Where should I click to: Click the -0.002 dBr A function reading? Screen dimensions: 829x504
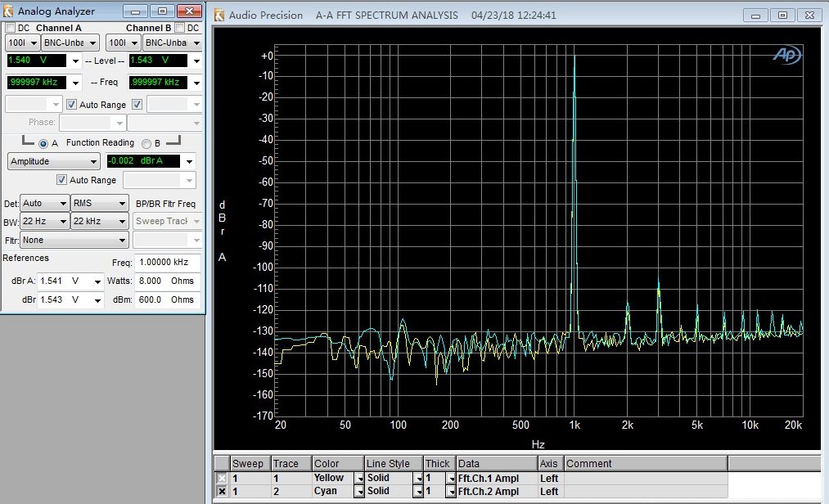pos(143,160)
